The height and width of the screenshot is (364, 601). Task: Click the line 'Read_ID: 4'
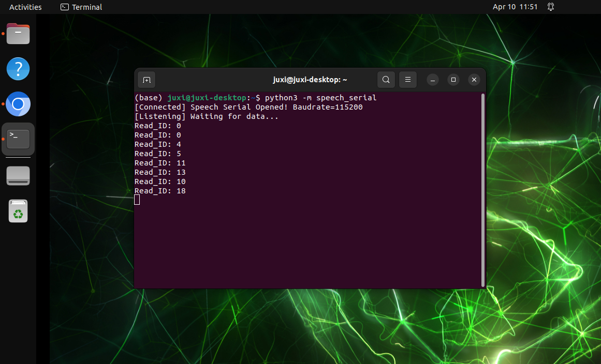[157, 144]
